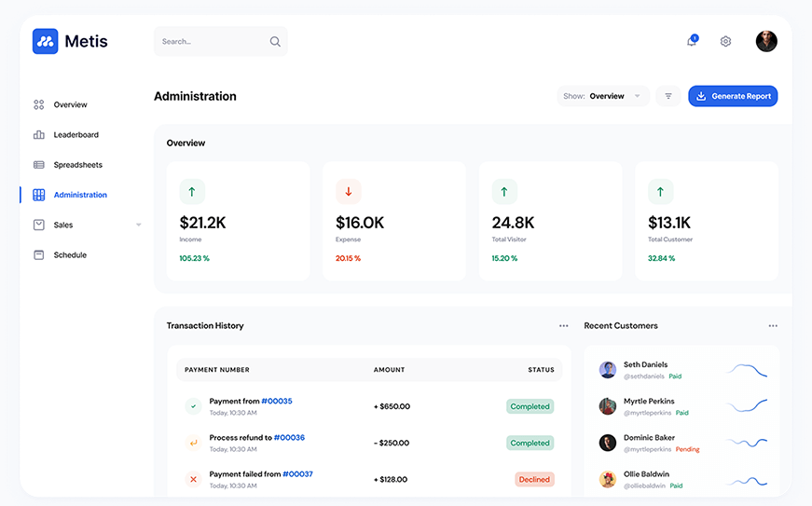Open the Show: Overview dropdown
Screen dimensions: 812x506
coord(603,96)
